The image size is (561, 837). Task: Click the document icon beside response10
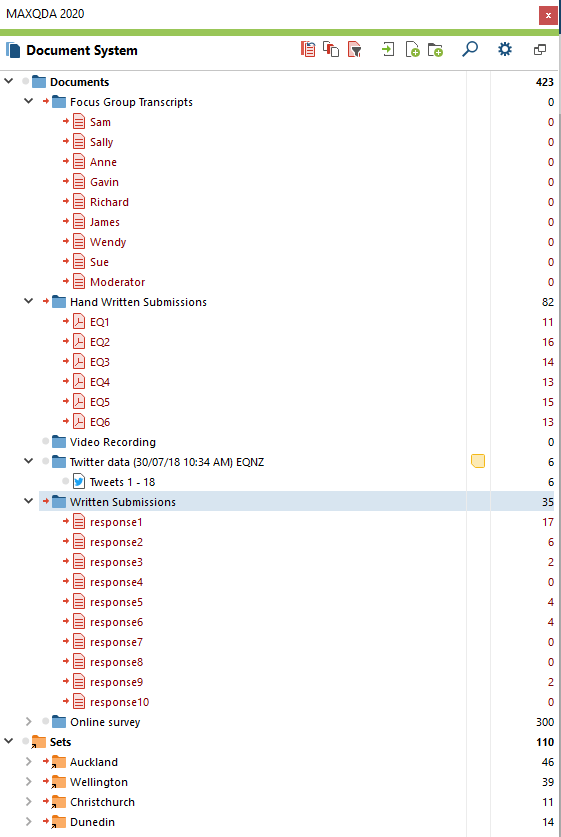(x=79, y=701)
